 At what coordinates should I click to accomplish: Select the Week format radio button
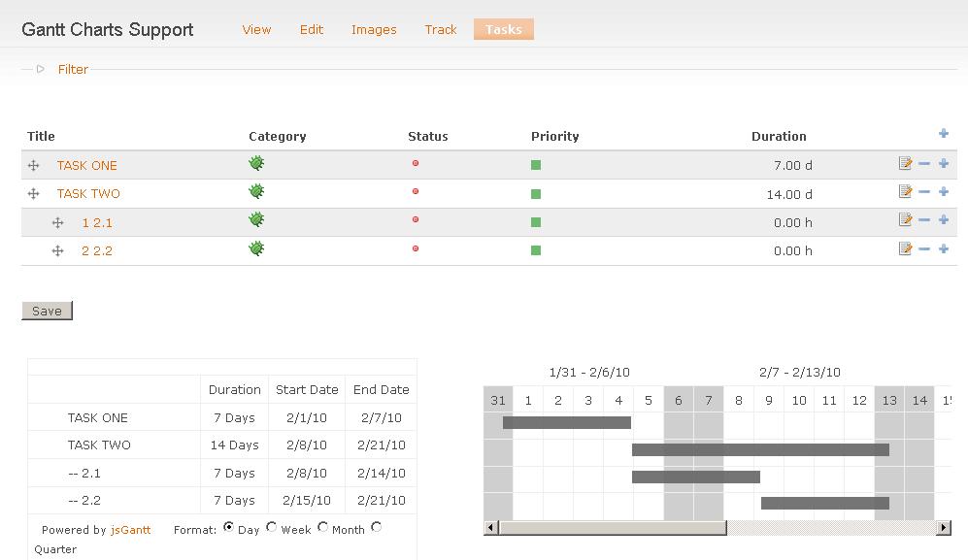pos(272,527)
